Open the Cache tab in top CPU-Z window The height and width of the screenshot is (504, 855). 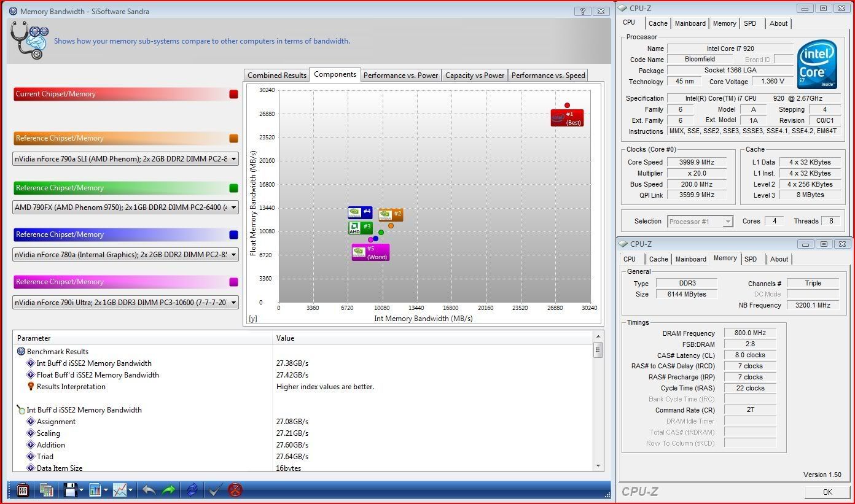coord(658,23)
